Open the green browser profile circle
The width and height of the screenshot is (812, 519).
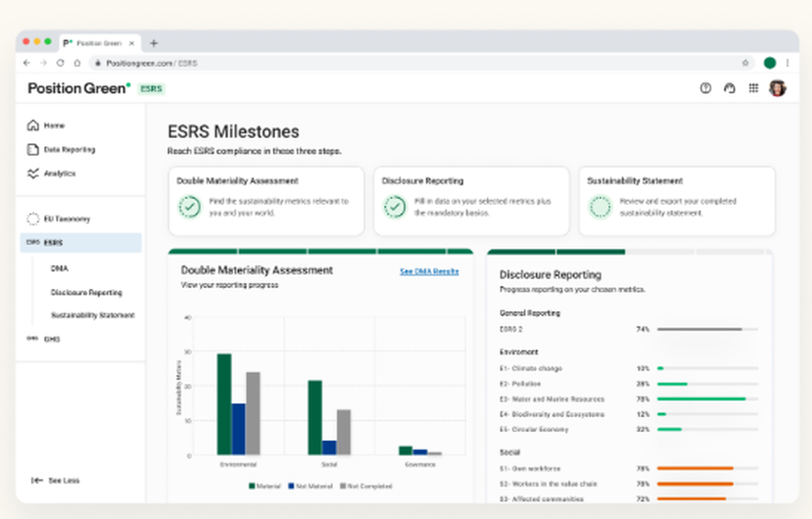click(770, 63)
